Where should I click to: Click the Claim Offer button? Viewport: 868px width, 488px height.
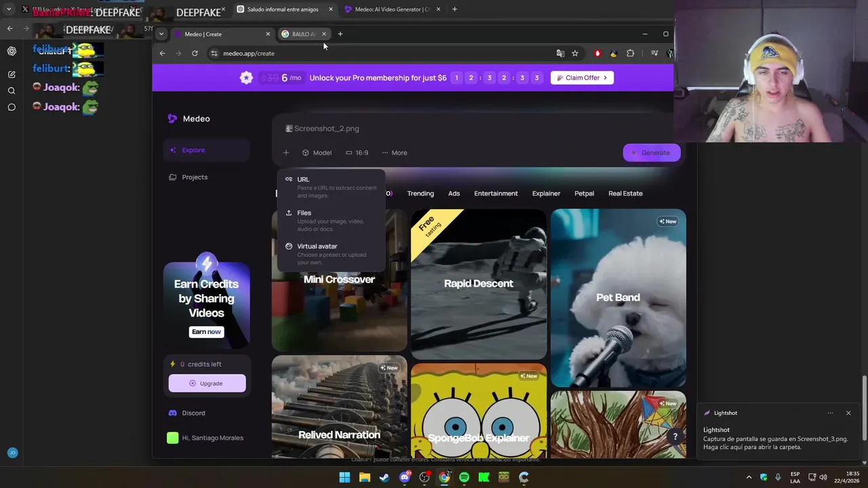point(582,78)
